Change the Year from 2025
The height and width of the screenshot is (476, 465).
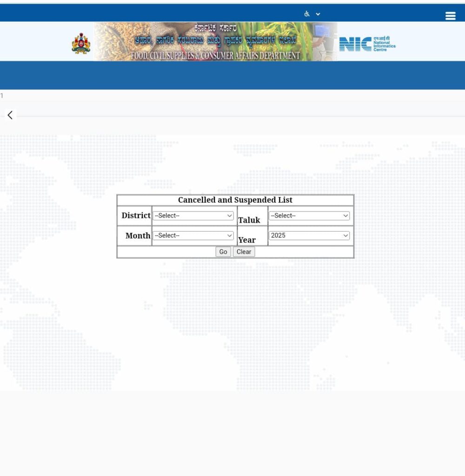coord(309,236)
